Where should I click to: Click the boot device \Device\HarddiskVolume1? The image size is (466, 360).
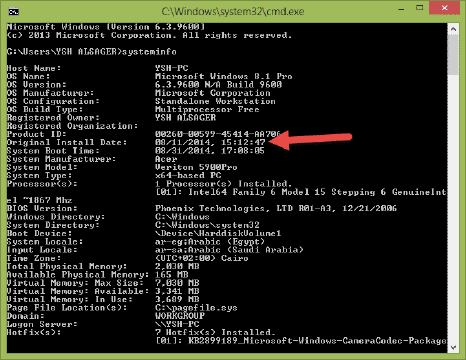coord(218,233)
